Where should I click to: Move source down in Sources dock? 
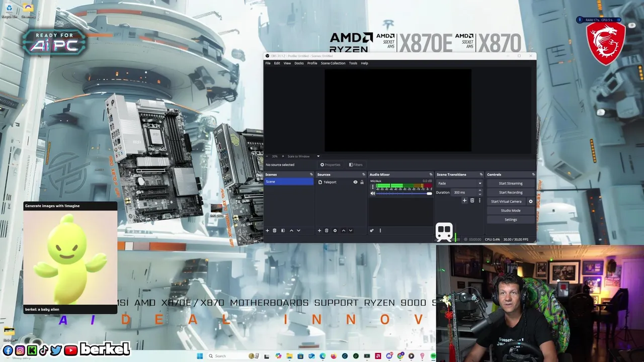(x=351, y=230)
